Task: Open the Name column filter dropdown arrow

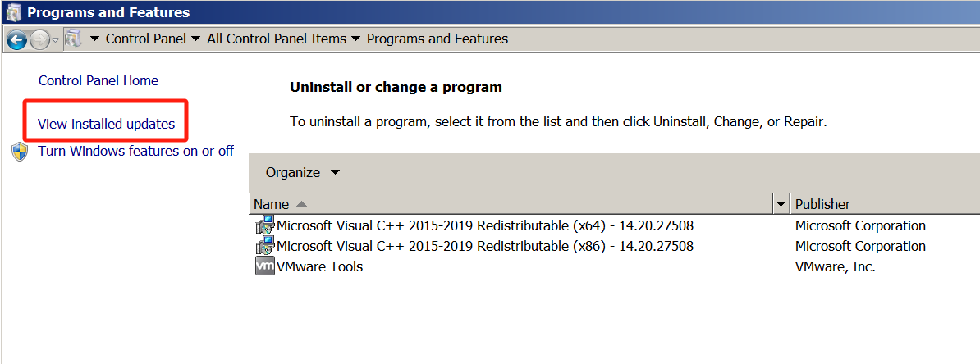Action: click(781, 204)
